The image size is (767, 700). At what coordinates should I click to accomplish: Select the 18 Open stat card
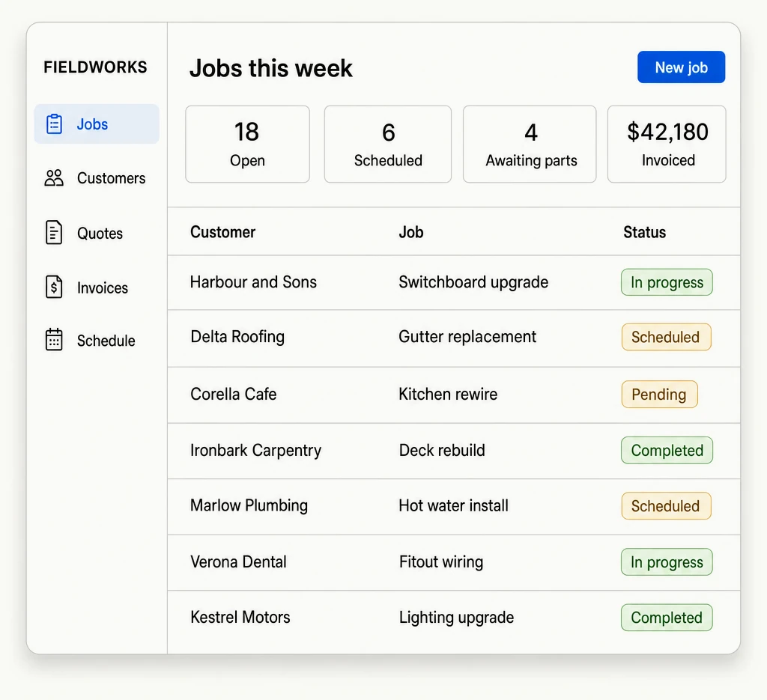pos(247,144)
